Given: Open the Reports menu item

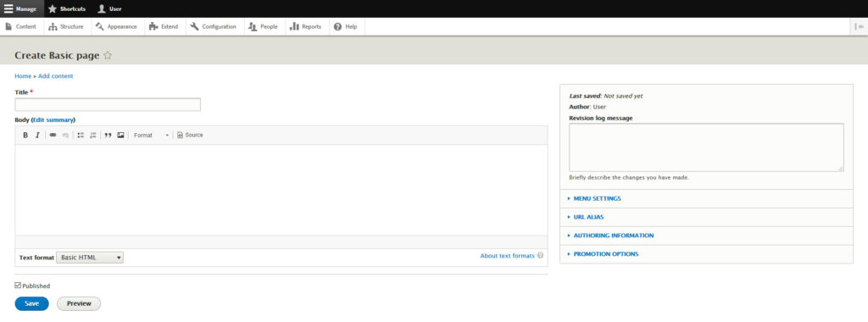Looking at the screenshot, I should pos(306,26).
